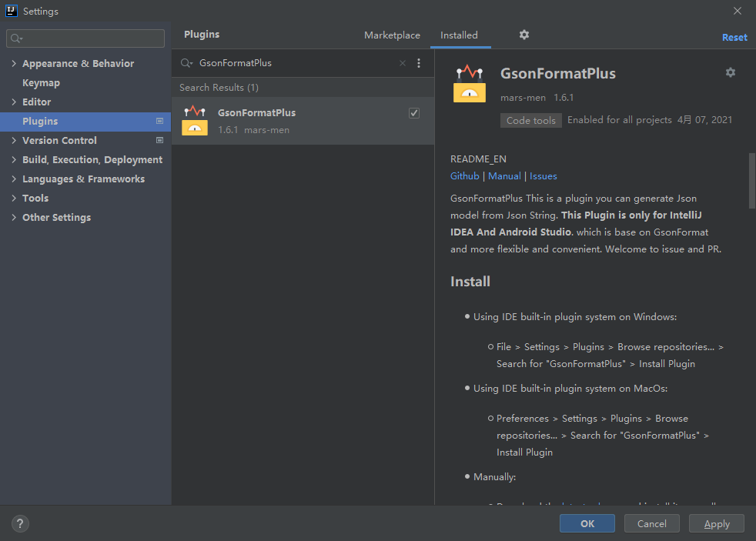Expand Other Settings node
Viewport: 756px width, 541px height.
click(x=14, y=217)
